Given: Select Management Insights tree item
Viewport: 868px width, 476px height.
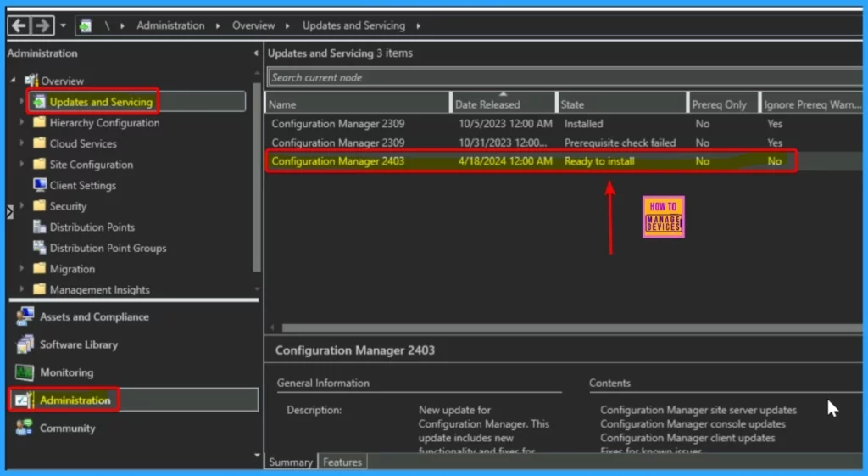Looking at the screenshot, I should (100, 290).
